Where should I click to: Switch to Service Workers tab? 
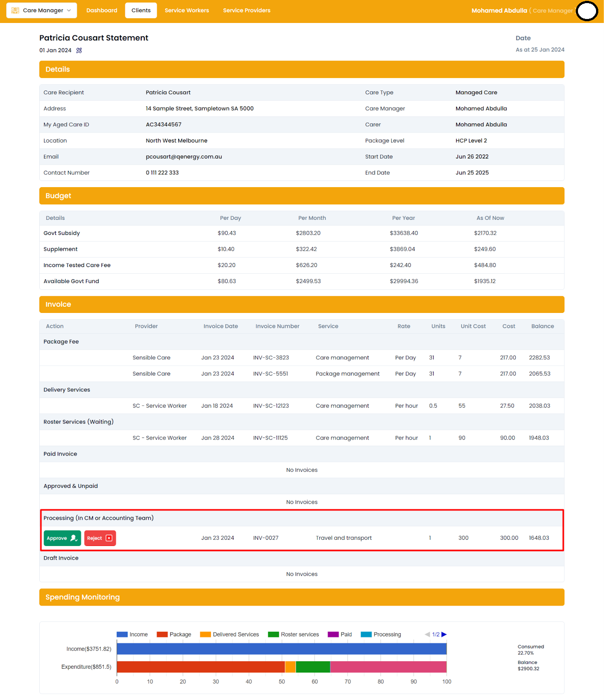coord(187,10)
